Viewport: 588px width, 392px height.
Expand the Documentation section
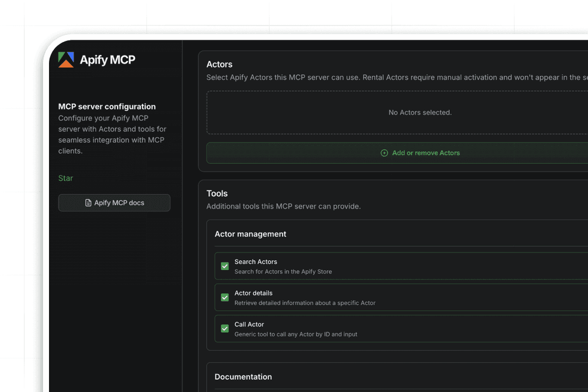coord(243,377)
